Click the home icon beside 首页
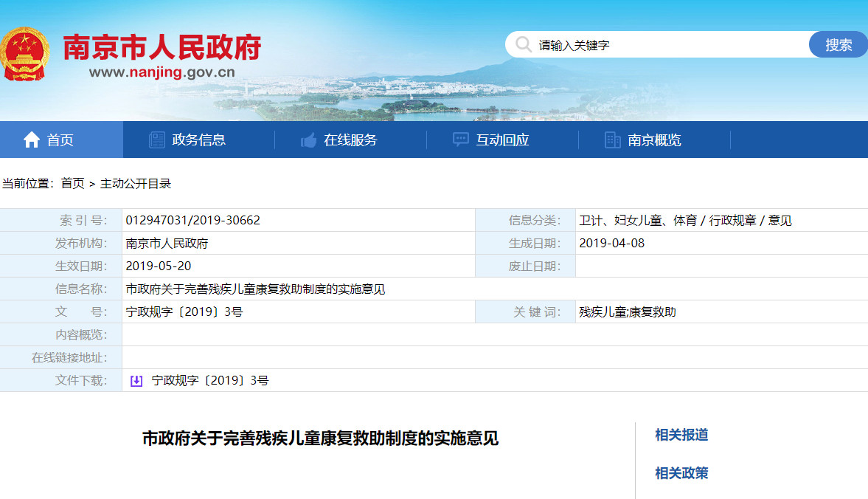 point(32,140)
